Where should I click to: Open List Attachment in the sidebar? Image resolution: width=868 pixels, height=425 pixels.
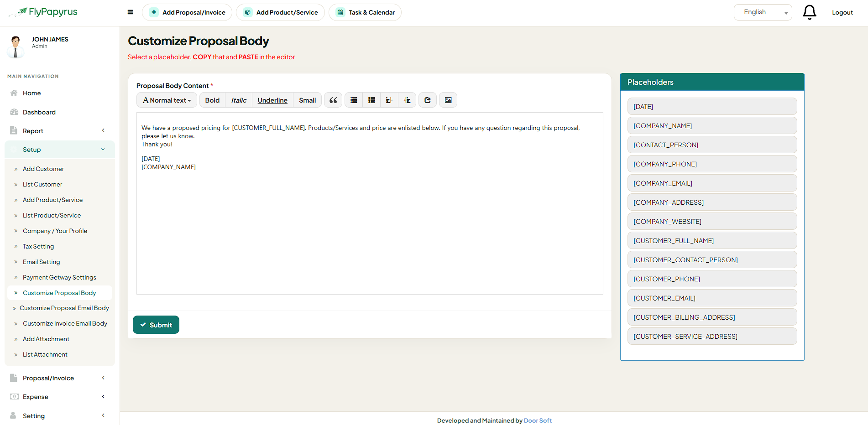(45, 354)
